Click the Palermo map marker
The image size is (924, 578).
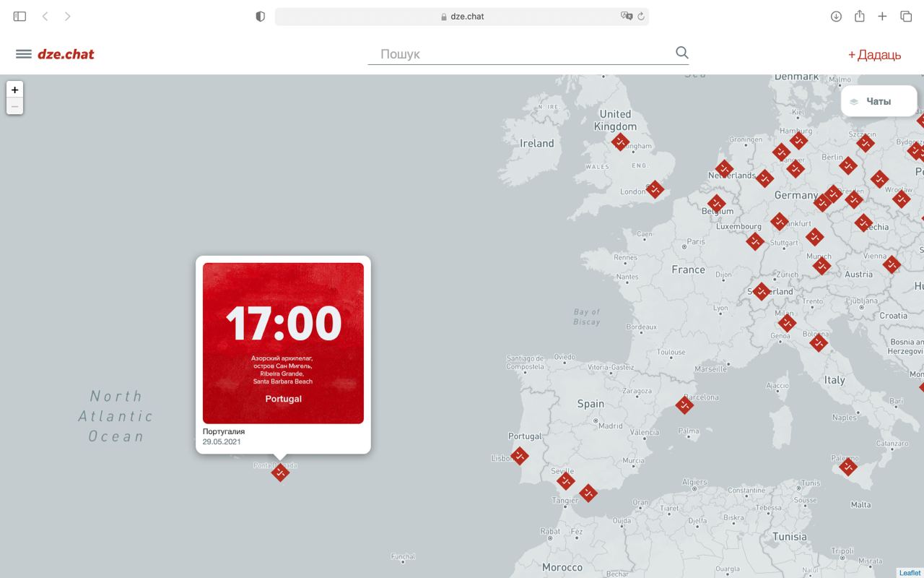click(848, 467)
